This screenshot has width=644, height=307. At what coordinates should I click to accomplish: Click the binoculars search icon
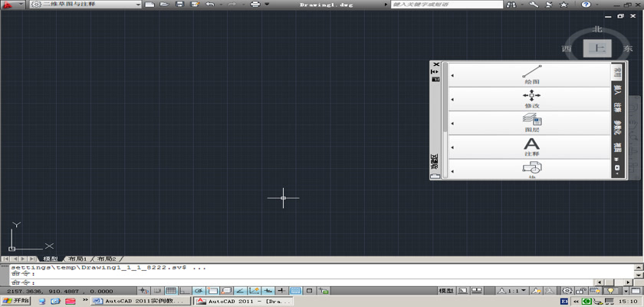coord(512,5)
